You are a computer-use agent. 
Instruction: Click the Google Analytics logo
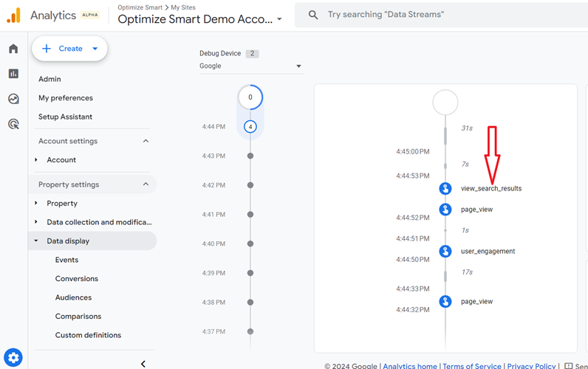pos(13,15)
